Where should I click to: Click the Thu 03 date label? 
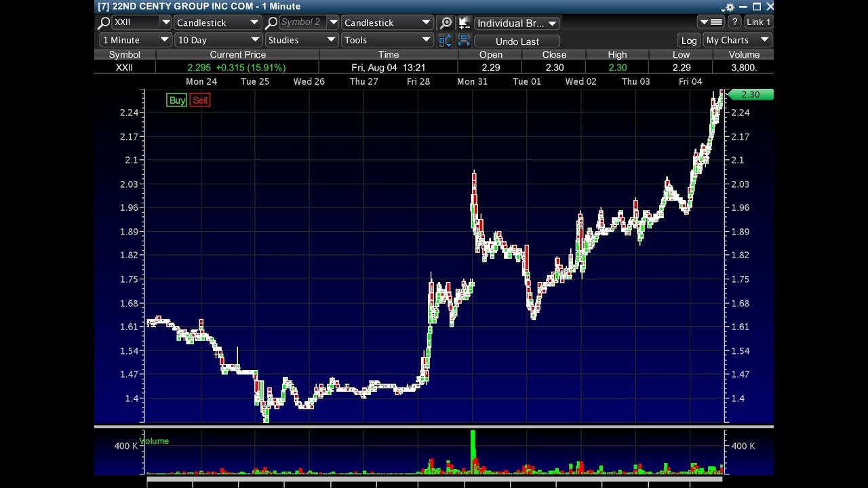635,81
